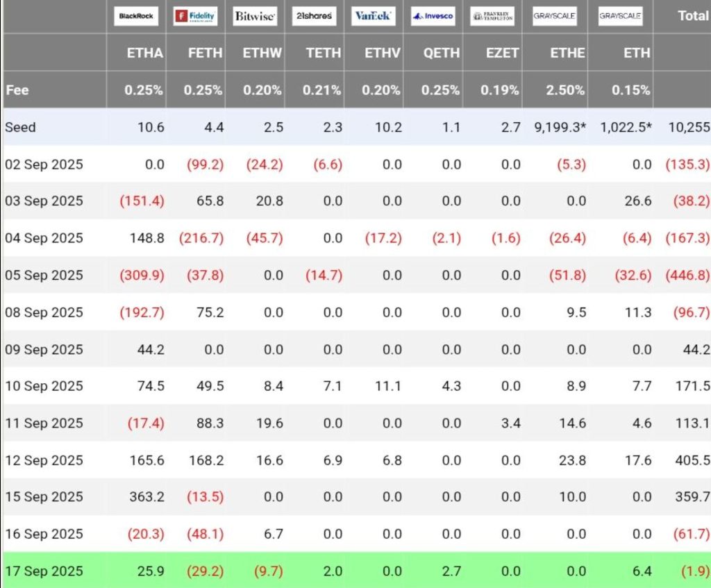Click the Total column header
The width and height of the screenshot is (711, 588).
pyautogui.click(x=692, y=16)
